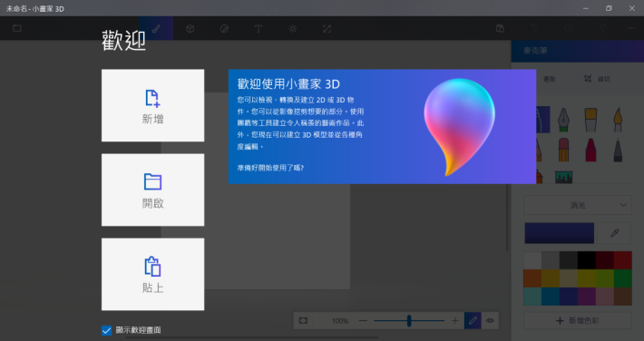Pick the white color swatch
Viewport: 644px width, 341px height.
pos(532,260)
